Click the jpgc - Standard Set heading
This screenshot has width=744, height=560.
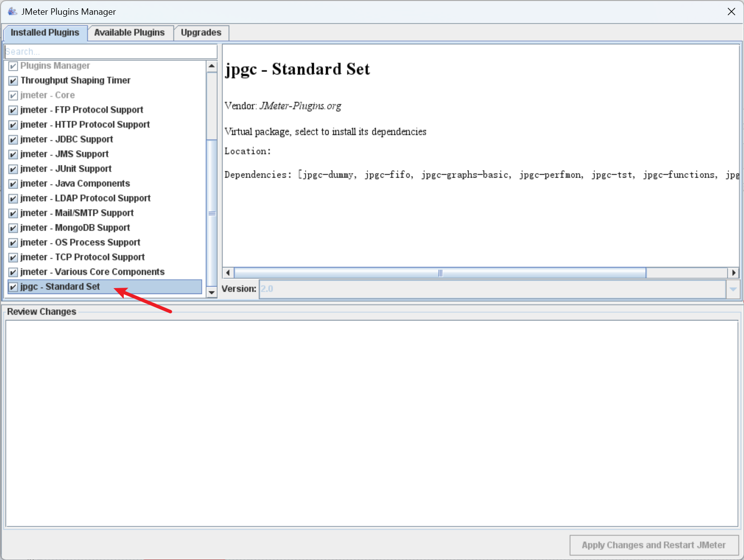click(297, 69)
